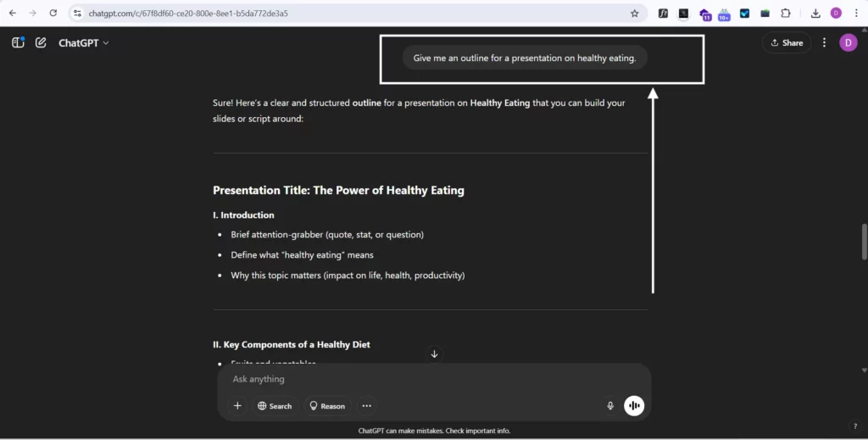
Task: Open the browser extensions puzzle icon
Action: pos(785,14)
